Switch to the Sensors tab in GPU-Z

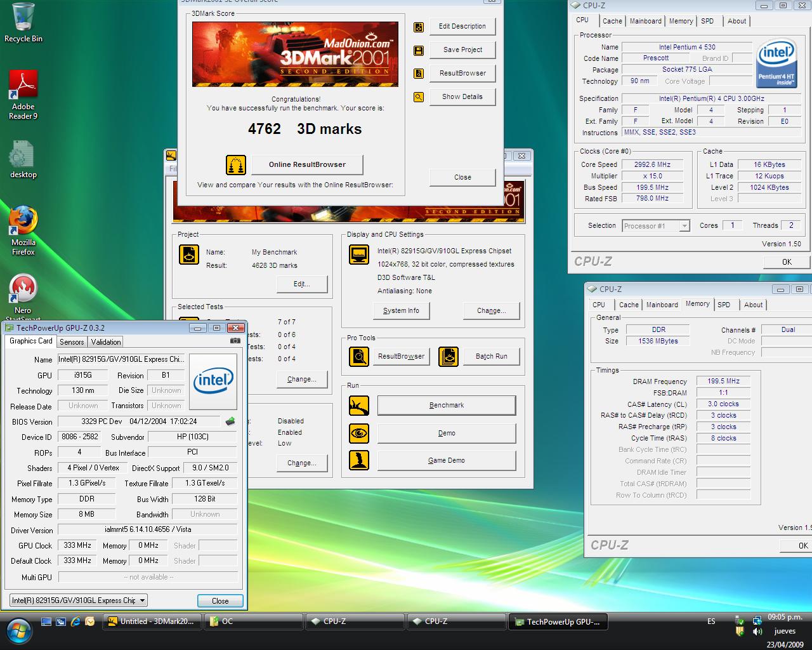(x=72, y=342)
